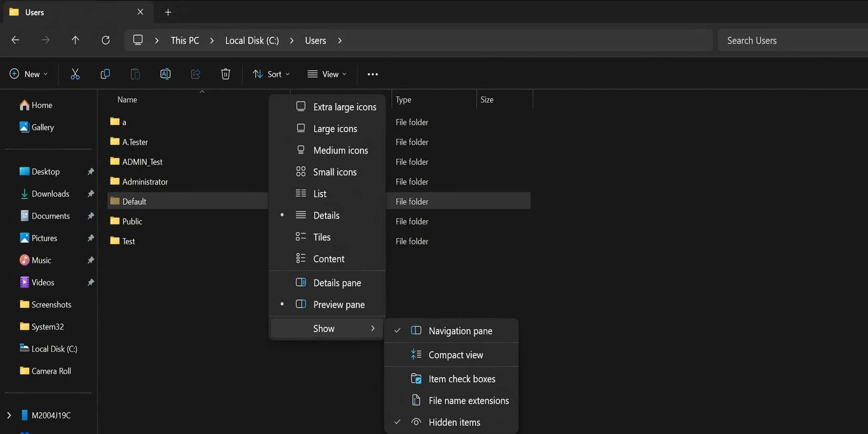The image size is (868, 434).
Task: Select the Administrator folder in list
Action: coord(145,182)
